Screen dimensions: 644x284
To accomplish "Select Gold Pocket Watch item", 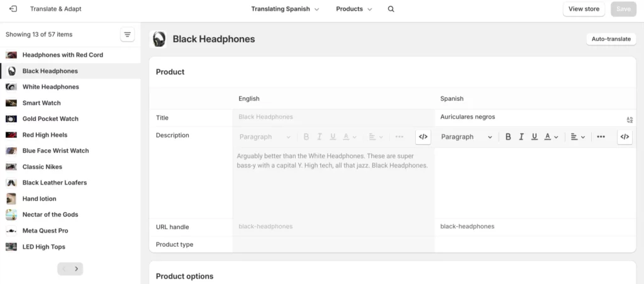I will tap(70, 119).
